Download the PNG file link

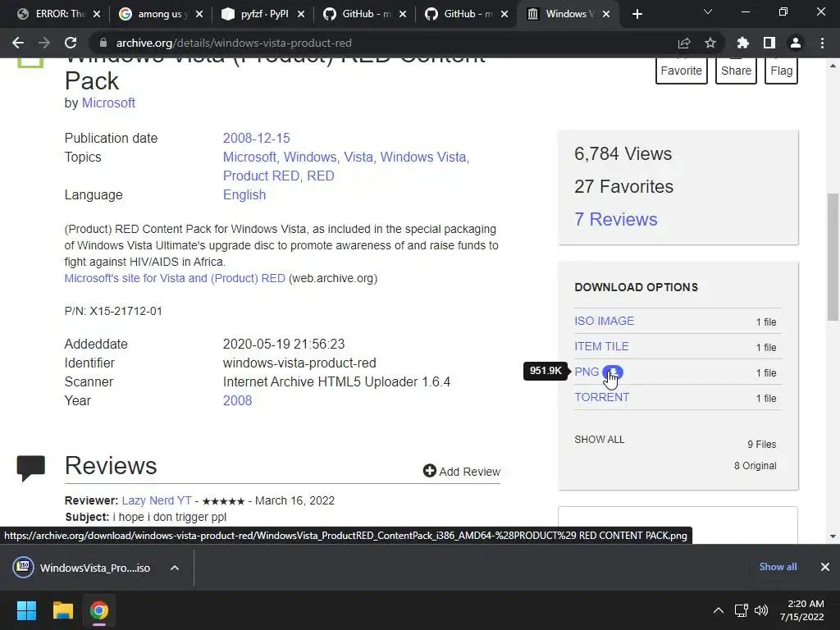tap(586, 372)
